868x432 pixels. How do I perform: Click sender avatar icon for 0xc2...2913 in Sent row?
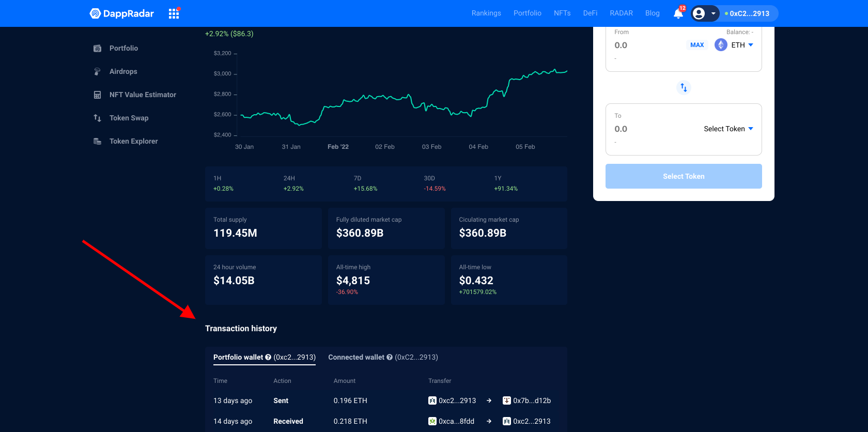pos(432,400)
